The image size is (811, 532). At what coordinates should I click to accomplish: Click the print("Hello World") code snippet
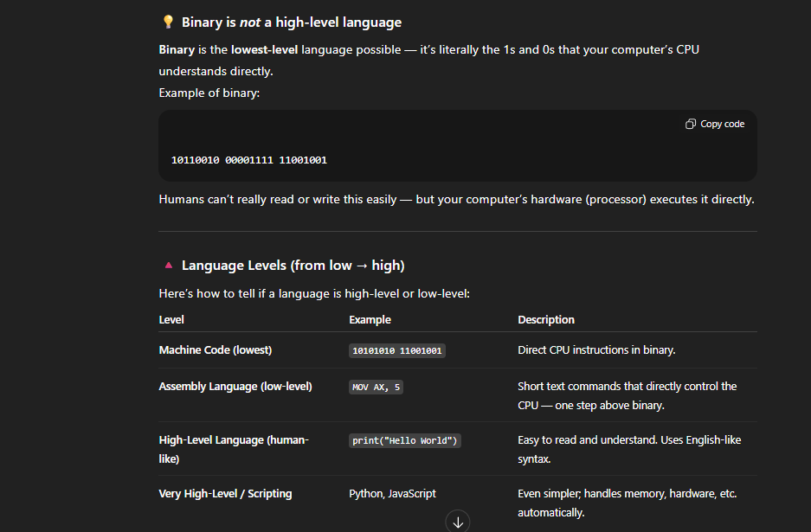[x=405, y=441]
